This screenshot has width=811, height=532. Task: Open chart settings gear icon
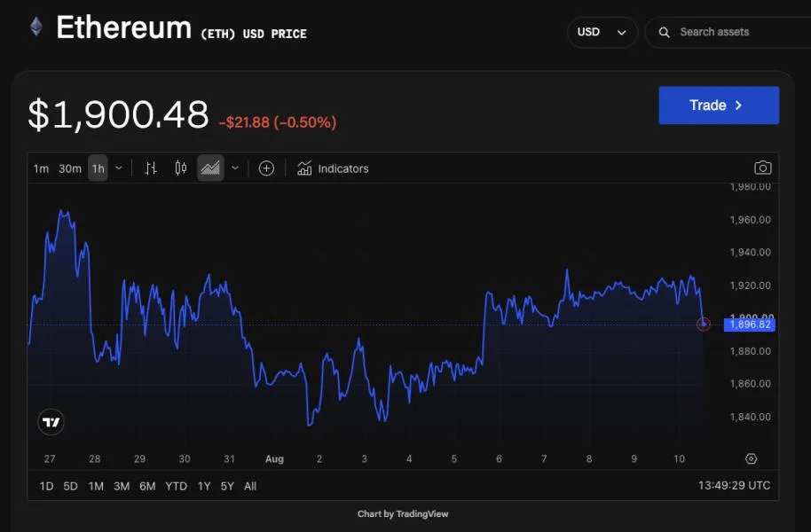751,458
